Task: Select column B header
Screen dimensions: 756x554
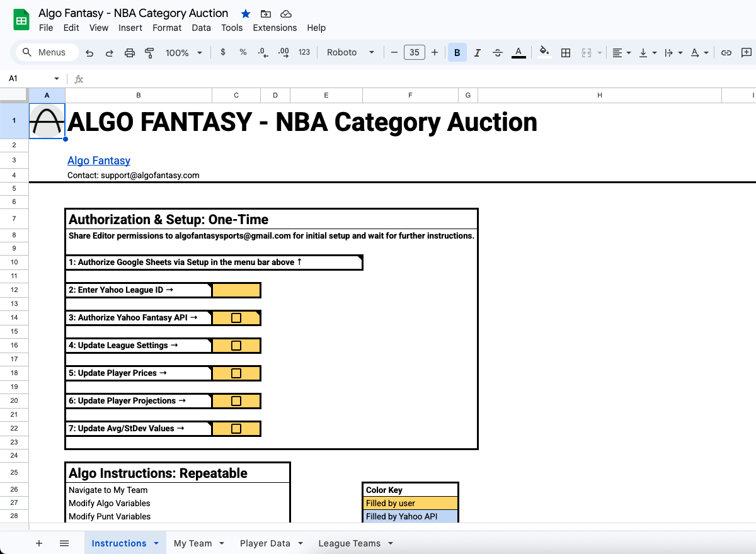Action: coord(139,95)
